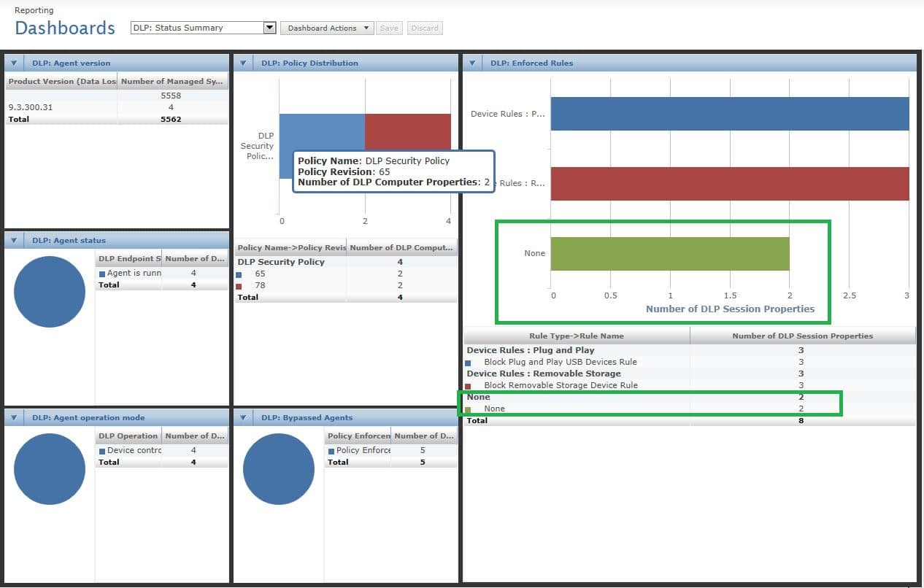Select the Block Removable Storage Device Rule row
This screenshot has height=588, width=924.
690,385
